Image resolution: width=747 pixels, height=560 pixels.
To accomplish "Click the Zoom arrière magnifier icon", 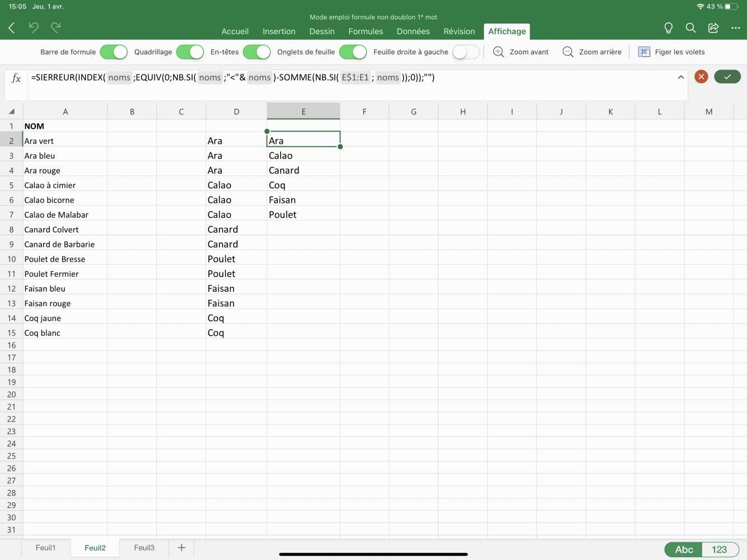I will click(x=568, y=52).
